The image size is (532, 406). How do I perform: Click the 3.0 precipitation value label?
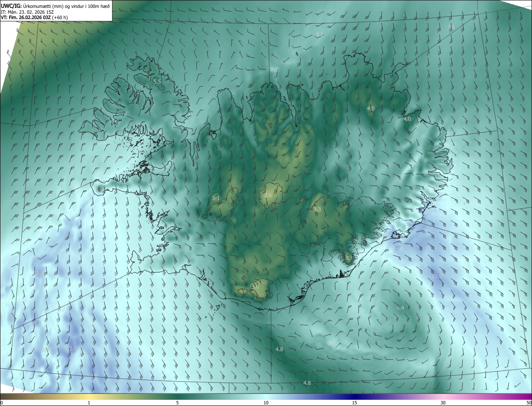(x=255, y=286)
